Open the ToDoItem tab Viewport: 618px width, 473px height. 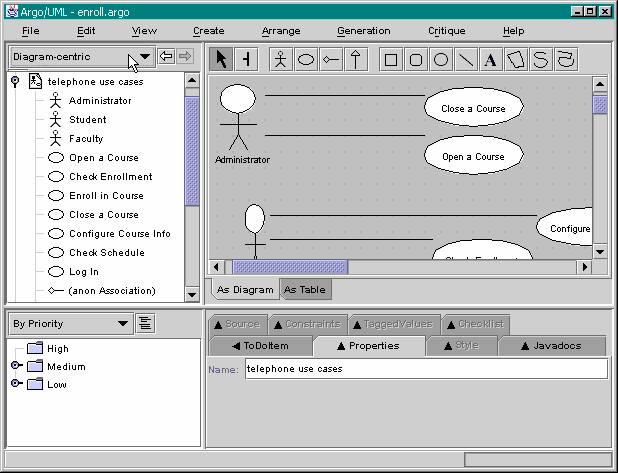point(261,346)
